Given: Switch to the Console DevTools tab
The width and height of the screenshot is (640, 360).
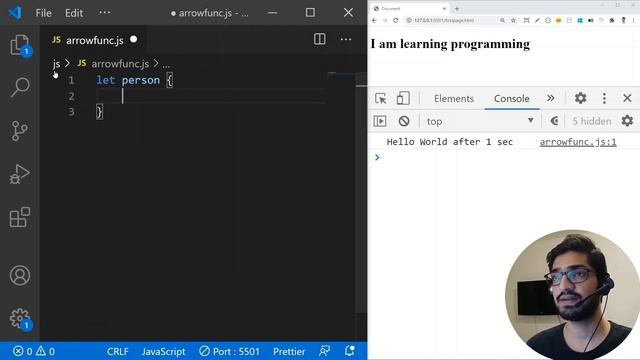Looking at the screenshot, I should point(512,98).
